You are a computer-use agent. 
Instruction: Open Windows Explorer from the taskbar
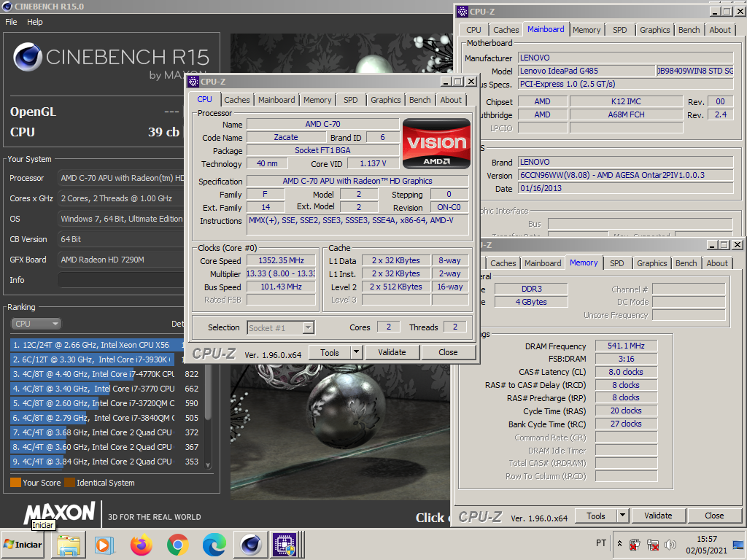coord(69,544)
